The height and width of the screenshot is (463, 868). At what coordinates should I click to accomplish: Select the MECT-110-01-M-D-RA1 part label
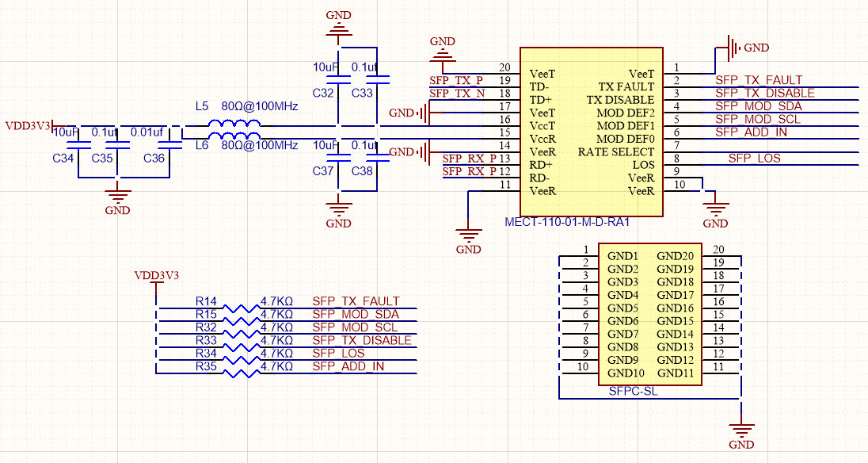567,222
